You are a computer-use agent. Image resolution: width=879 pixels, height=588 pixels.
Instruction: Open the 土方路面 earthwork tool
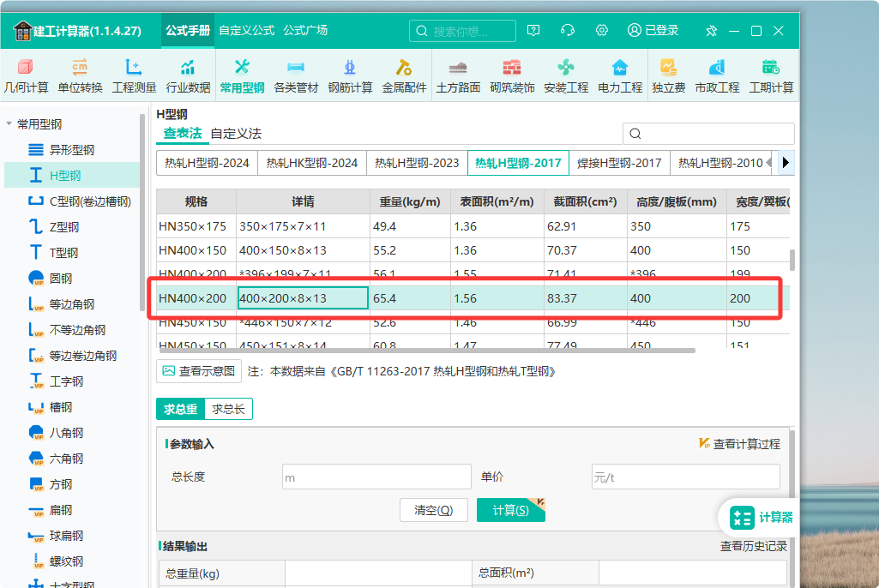coord(458,75)
